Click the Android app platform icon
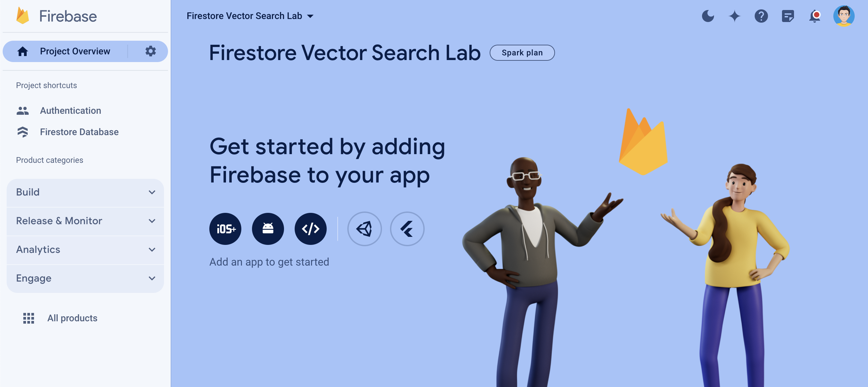This screenshot has height=387, width=868. (x=268, y=228)
